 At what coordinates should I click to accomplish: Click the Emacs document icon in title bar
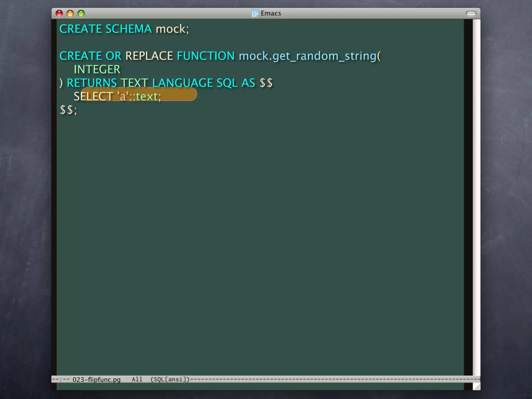point(255,13)
